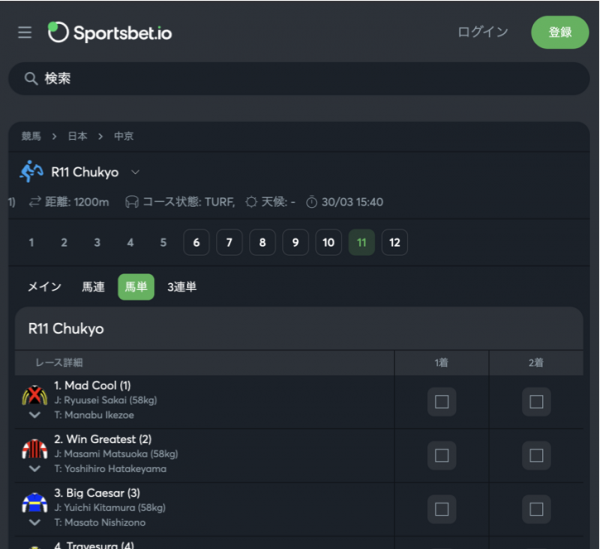
Task: Click Win Greatest jockey silk icon
Action: (x=34, y=448)
